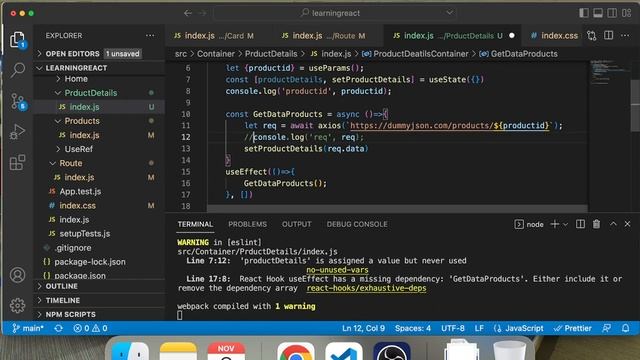Click the main* branch in status bar

(28, 328)
